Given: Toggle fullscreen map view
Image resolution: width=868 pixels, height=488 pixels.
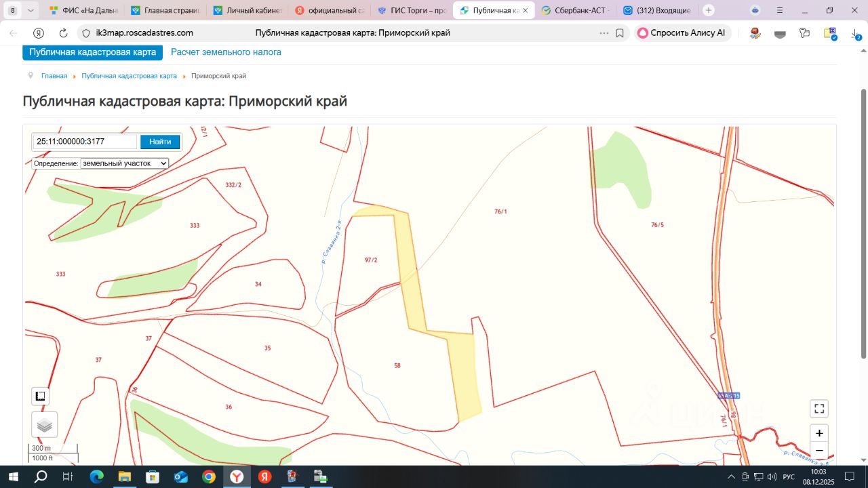Looking at the screenshot, I should [x=819, y=409].
